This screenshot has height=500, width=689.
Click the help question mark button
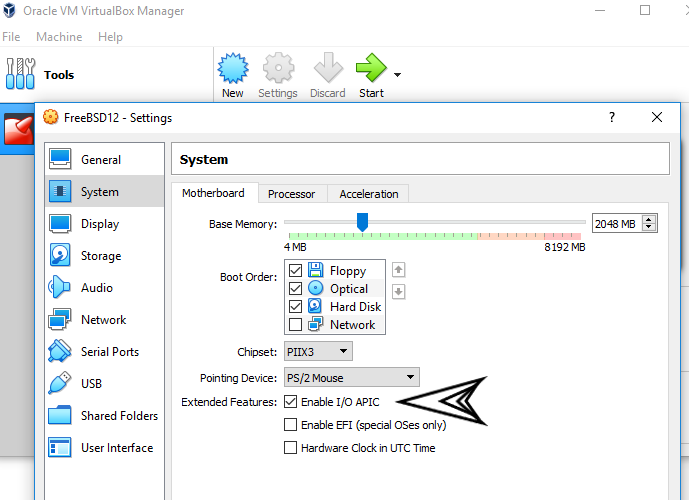[612, 117]
